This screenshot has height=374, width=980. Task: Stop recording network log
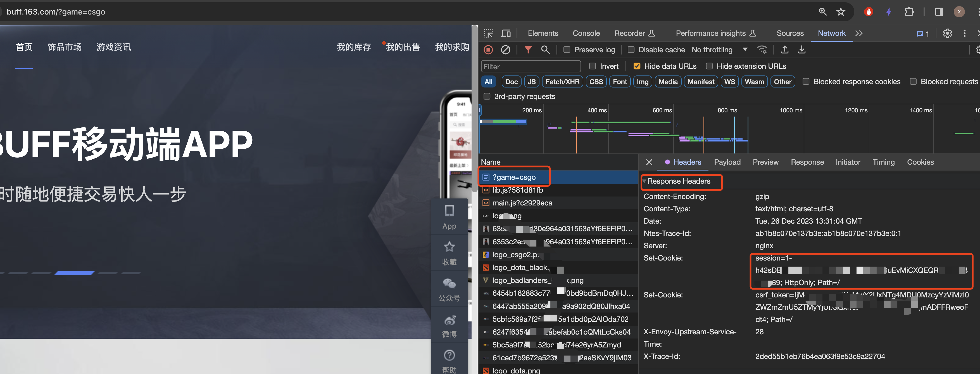point(489,50)
